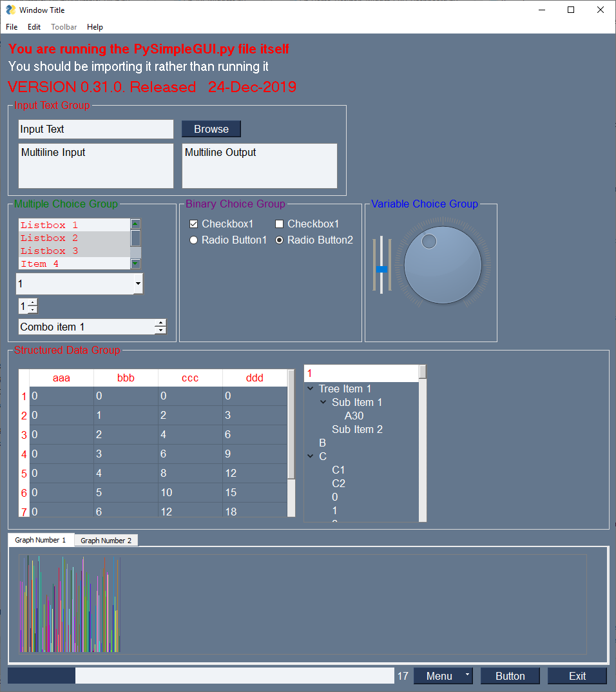This screenshot has width=616, height=692.
Task: Click the table cell containing 15
Action: point(255,492)
